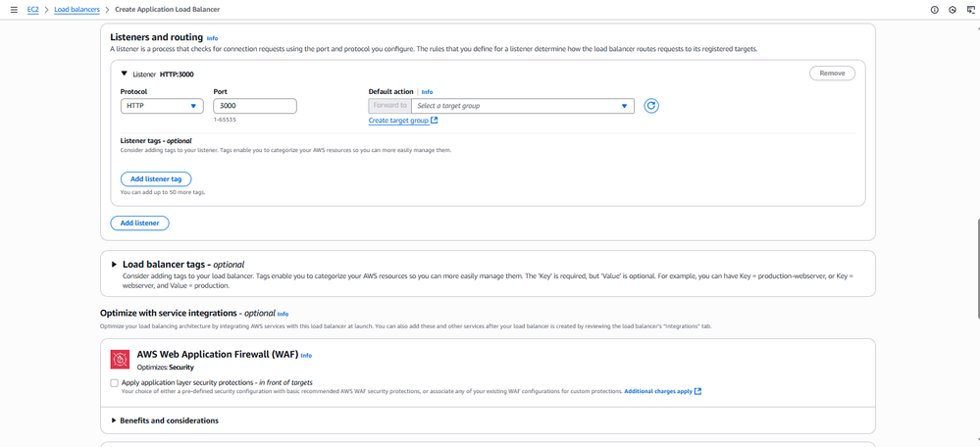Navigate to Load balancers breadcrumb
The image size is (980, 447).
(x=77, y=9)
